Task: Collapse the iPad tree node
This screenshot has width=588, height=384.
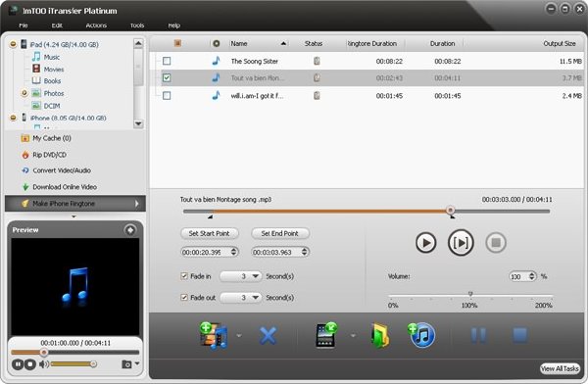Action: 13,44
